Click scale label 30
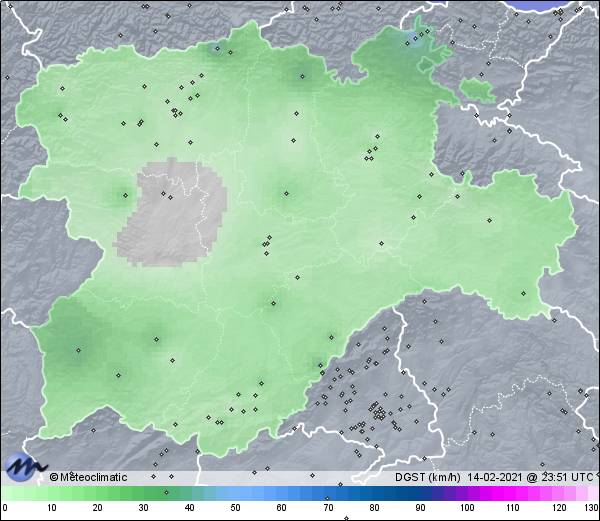 pos(143,508)
